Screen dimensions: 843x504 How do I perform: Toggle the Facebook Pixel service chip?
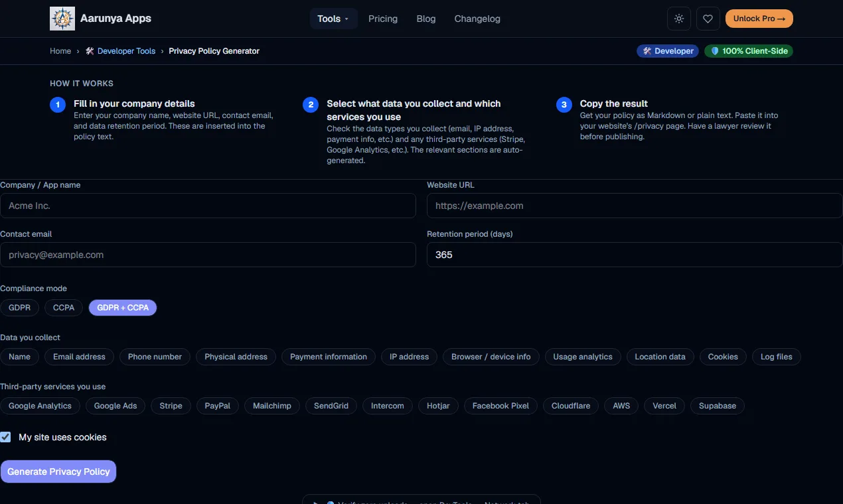(501, 406)
